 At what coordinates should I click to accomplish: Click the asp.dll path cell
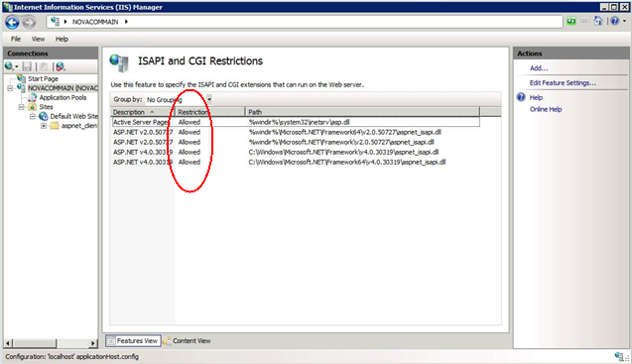tap(299, 122)
